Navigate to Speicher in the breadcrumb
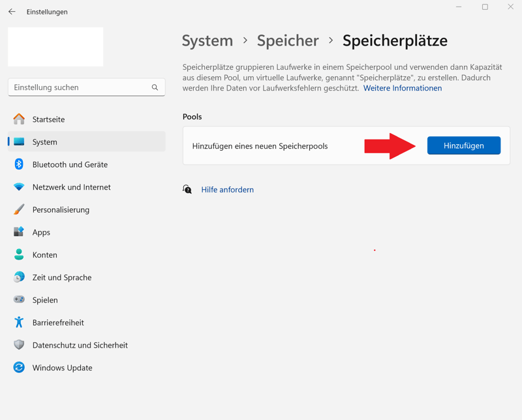The width and height of the screenshot is (522, 420). 287,40
